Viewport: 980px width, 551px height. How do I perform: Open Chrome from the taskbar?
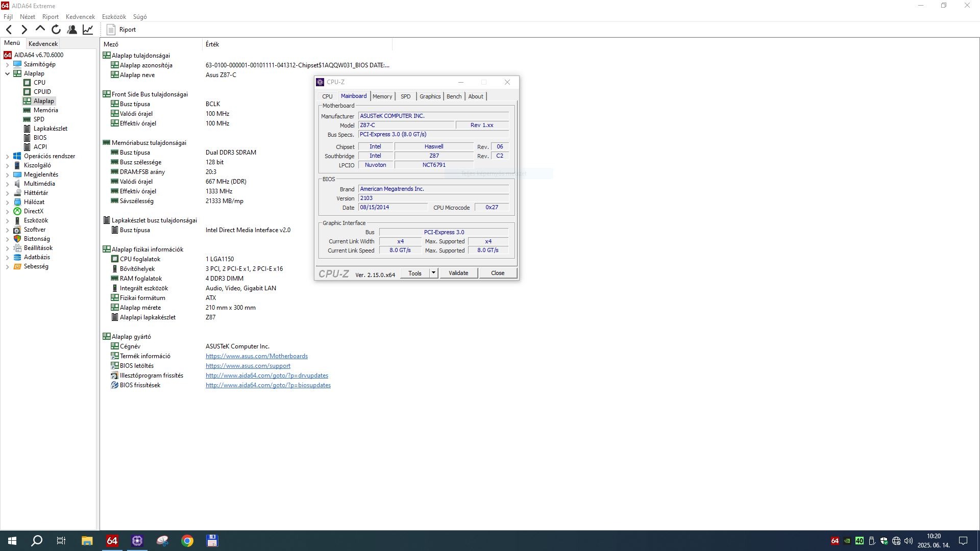point(187,541)
